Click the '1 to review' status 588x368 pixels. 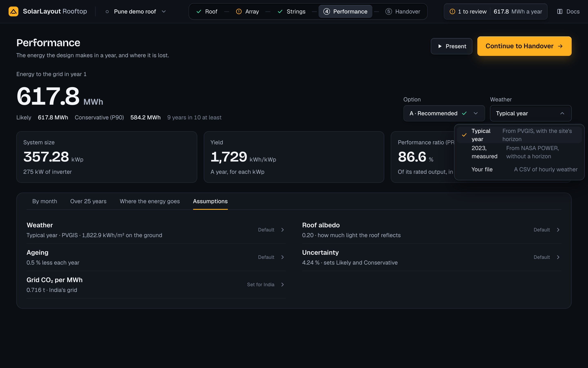tap(468, 11)
